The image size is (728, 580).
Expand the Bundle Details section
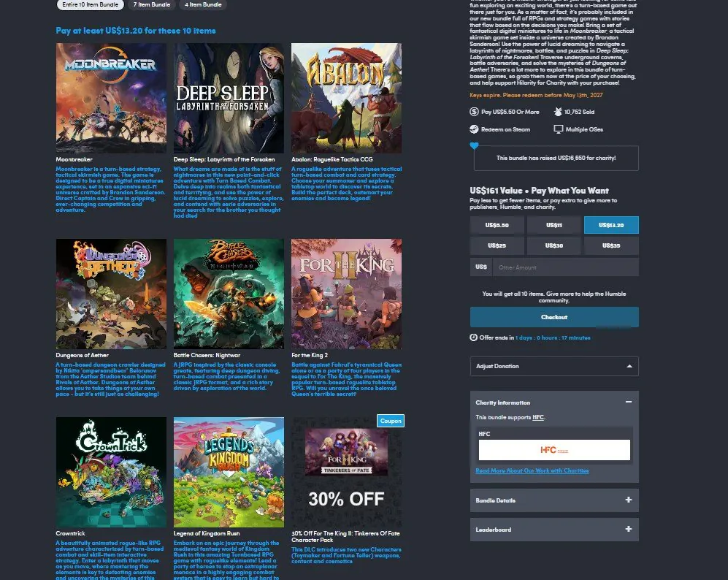point(554,500)
